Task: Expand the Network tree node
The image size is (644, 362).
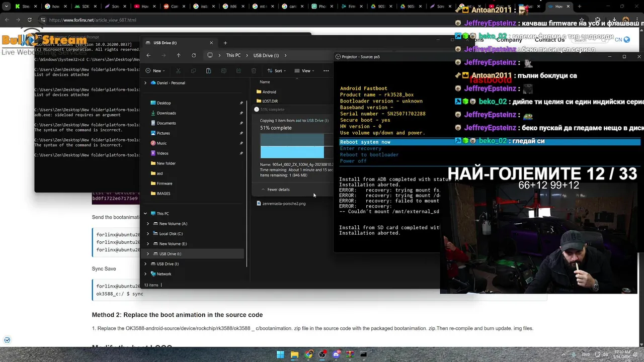Action: pos(145,274)
